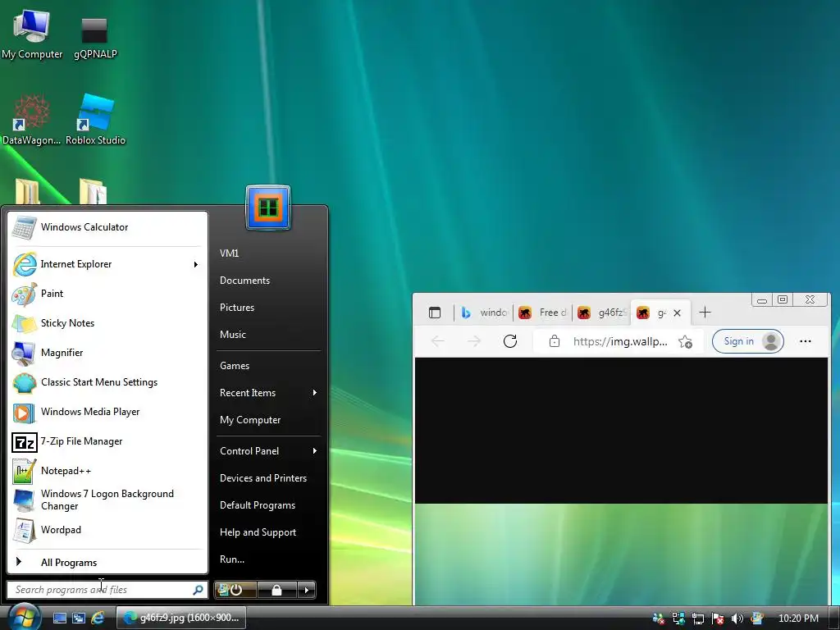840x630 pixels.
Task: Click the search magnifier icon
Action: coord(198,590)
